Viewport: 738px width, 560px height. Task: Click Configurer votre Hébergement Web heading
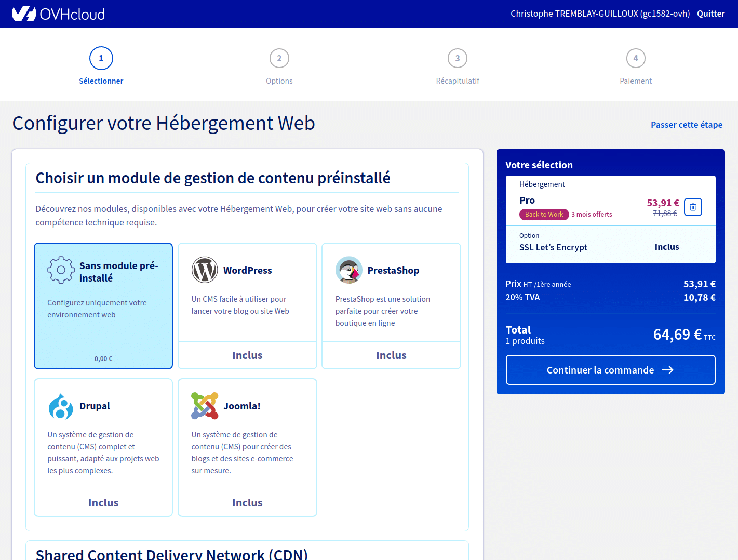click(x=164, y=124)
